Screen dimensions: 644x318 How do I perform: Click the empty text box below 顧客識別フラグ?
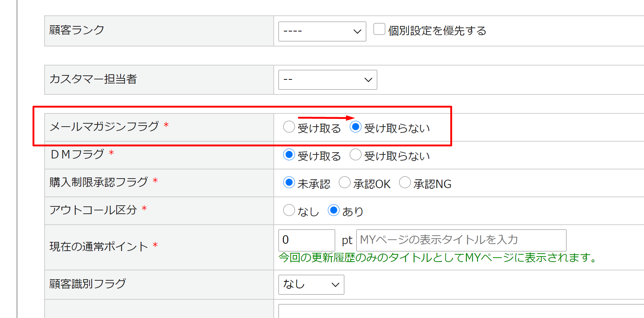[461, 311]
